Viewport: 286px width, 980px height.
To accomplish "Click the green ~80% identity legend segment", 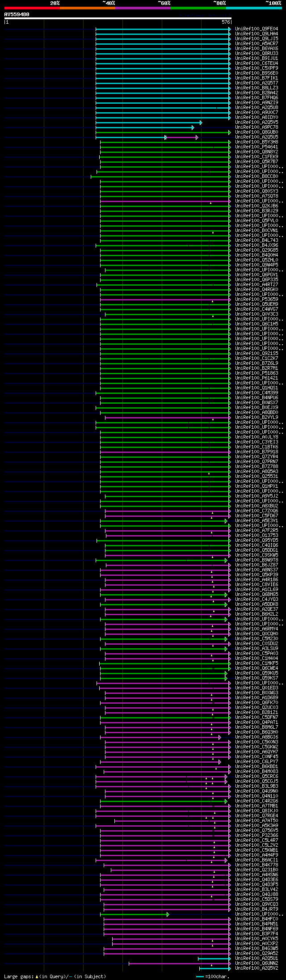I will click(x=198, y=8).
